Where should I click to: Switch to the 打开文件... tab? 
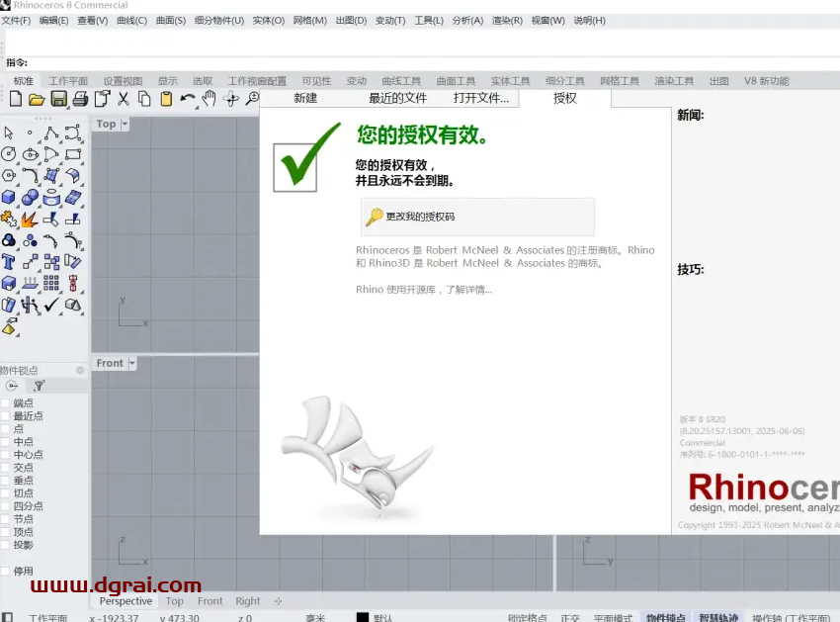pos(481,98)
